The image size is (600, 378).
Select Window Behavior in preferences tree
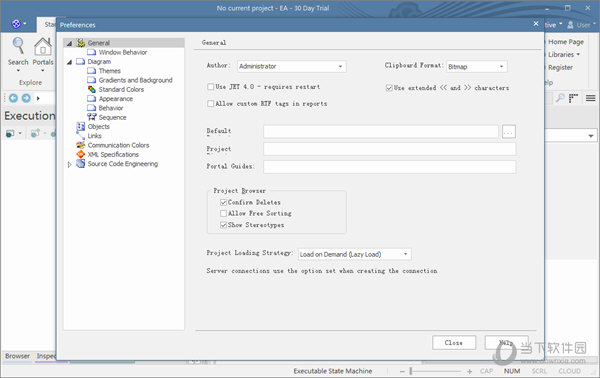[123, 52]
